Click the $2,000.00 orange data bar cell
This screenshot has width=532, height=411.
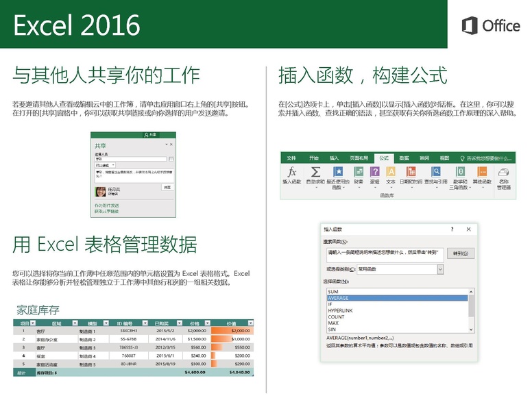pyautogui.click(x=232, y=331)
